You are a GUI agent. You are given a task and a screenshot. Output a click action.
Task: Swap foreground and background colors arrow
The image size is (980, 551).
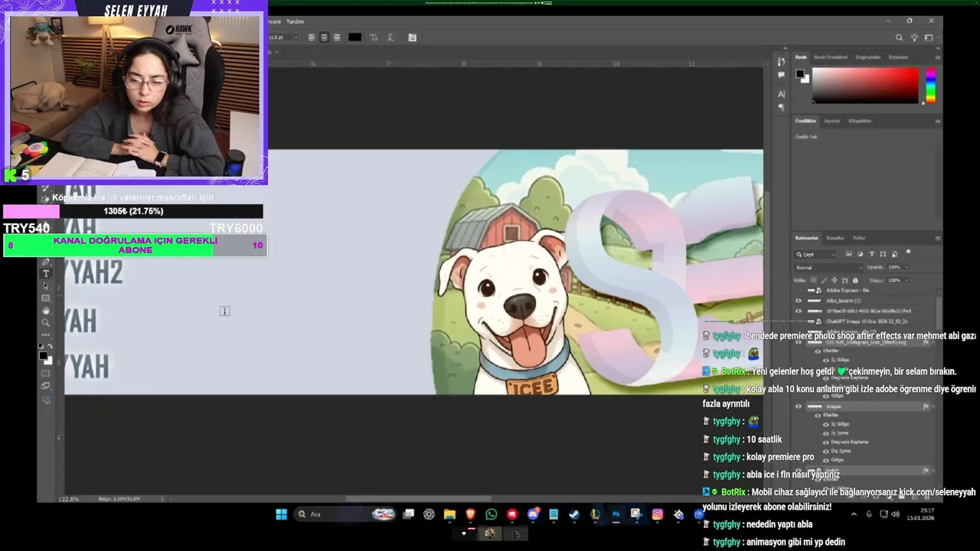coord(50,346)
